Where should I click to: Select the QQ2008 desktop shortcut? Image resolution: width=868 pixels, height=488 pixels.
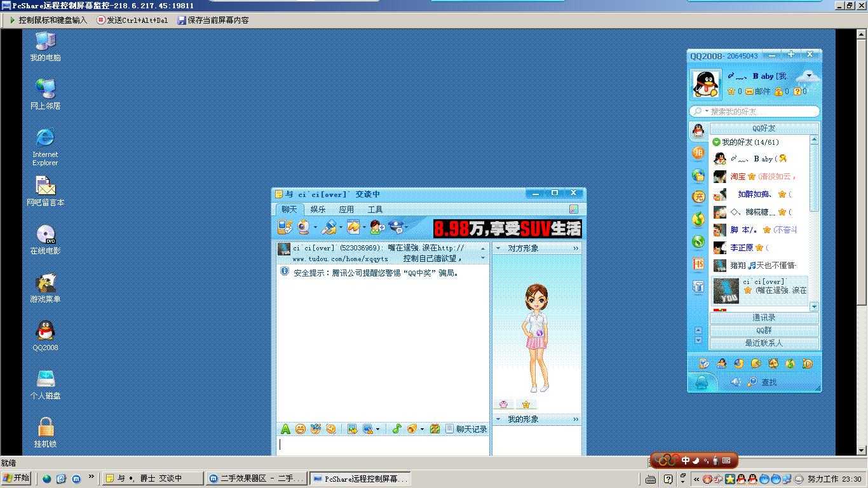point(45,336)
